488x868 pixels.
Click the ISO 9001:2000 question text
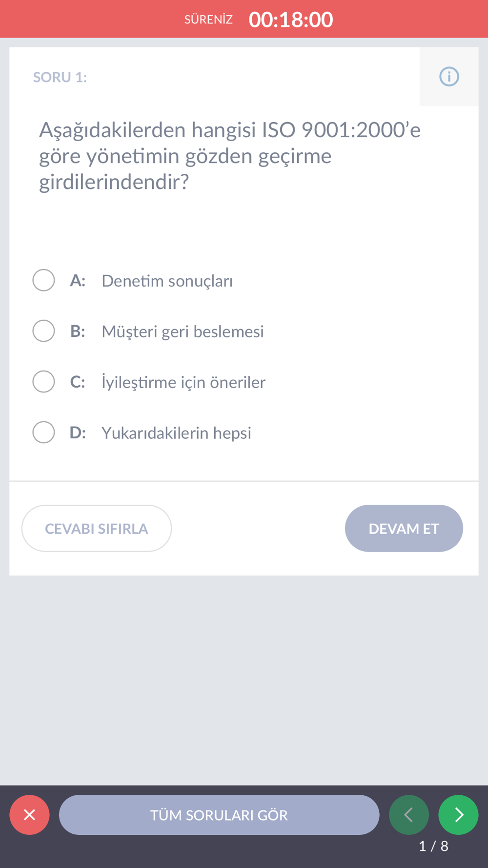pos(229,156)
